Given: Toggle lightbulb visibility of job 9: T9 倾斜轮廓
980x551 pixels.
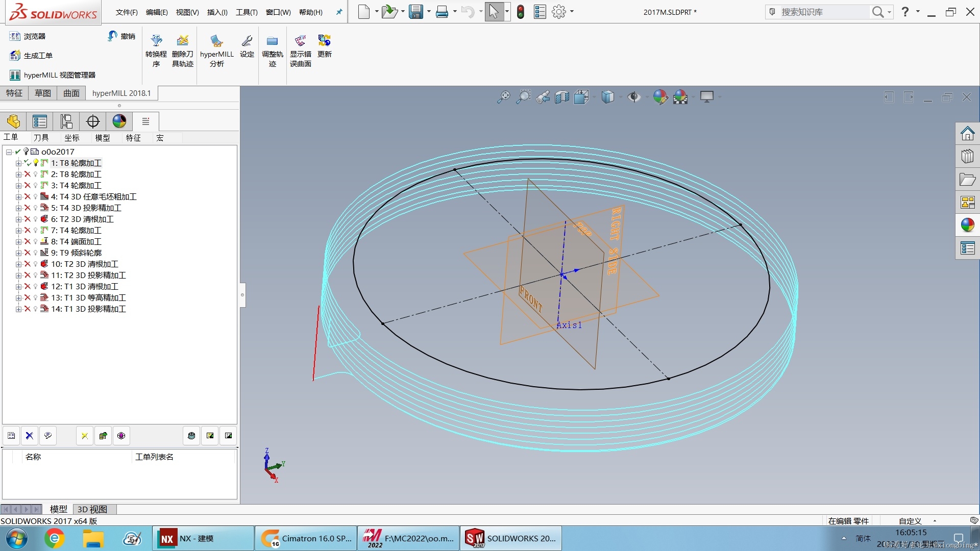Looking at the screenshot, I should click(36, 253).
